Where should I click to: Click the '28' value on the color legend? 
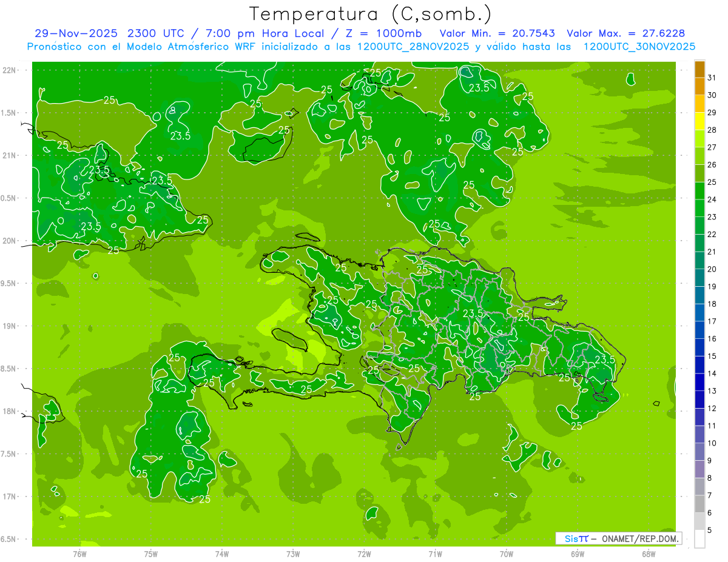[x=712, y=130]
